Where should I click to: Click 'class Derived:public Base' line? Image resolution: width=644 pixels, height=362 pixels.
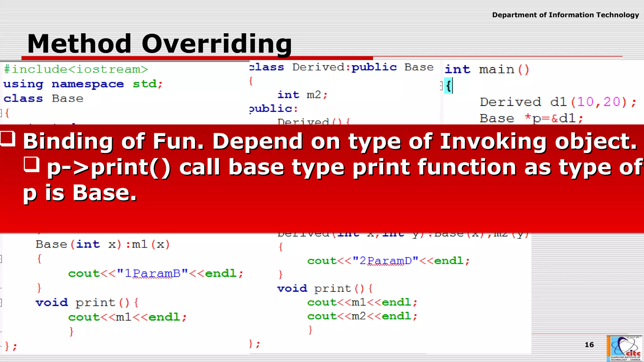point(341,67)
